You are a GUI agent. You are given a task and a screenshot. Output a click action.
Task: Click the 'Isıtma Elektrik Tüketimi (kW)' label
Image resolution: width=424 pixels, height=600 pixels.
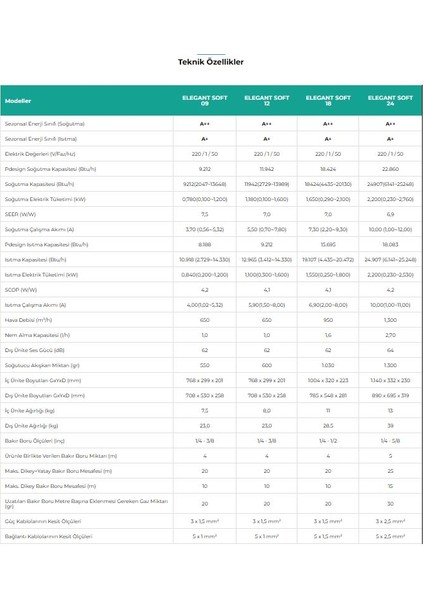click(41, 275)
